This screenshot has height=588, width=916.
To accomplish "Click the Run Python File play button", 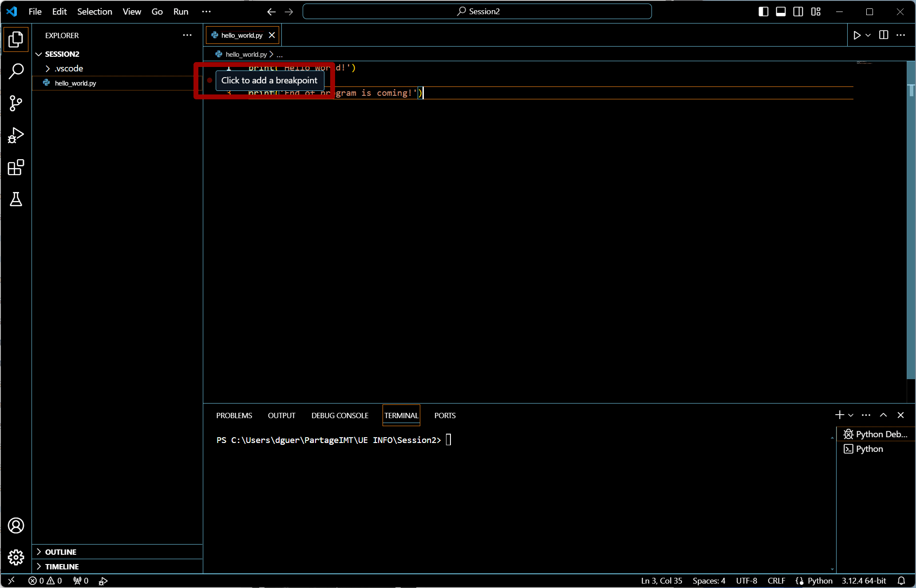I will 857,35.
